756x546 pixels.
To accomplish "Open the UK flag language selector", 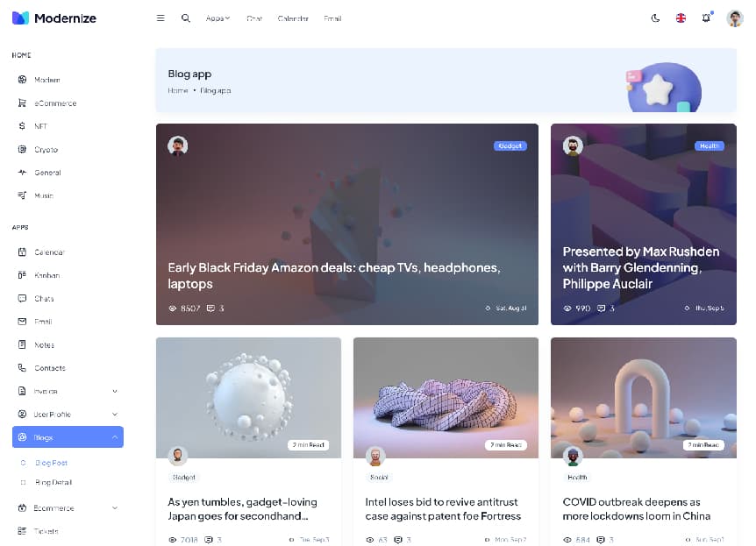I will (681, 18).
